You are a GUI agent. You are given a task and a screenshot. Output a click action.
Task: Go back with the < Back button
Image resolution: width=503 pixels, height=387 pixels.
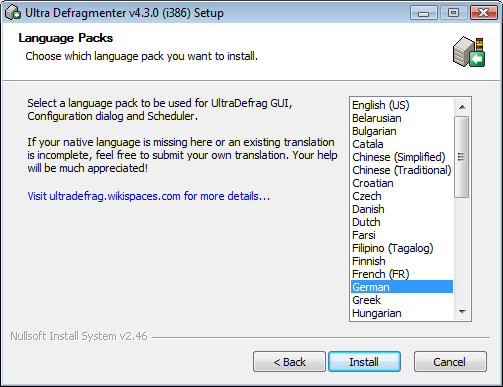point(289,362)
